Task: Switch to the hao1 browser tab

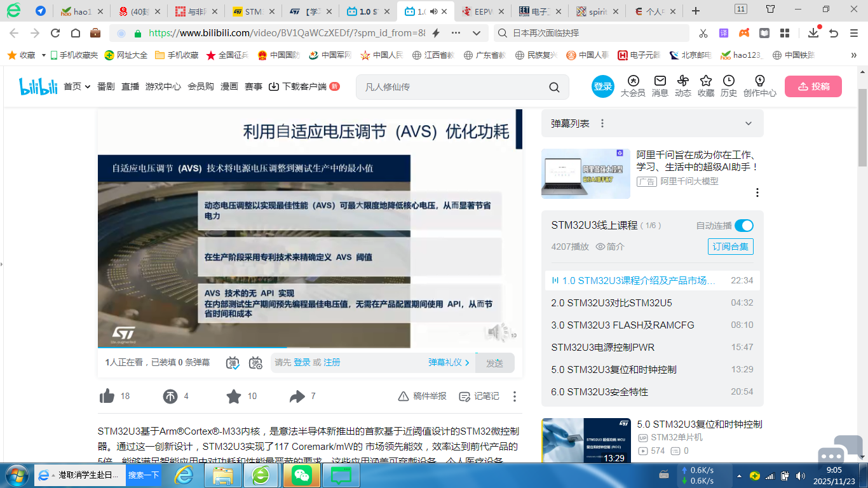Action: pyautogui.click(x=81, y=11)
